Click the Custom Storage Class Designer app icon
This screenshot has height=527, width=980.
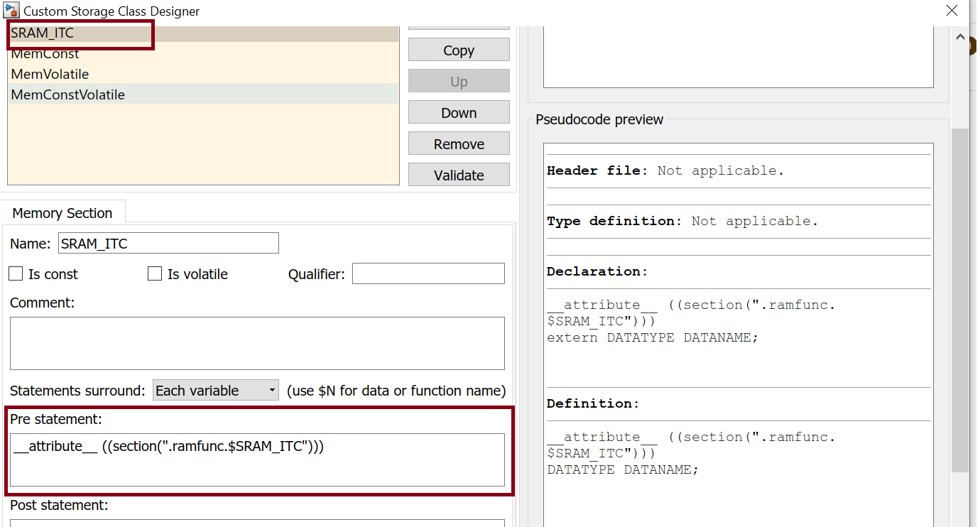click(11, 11)
